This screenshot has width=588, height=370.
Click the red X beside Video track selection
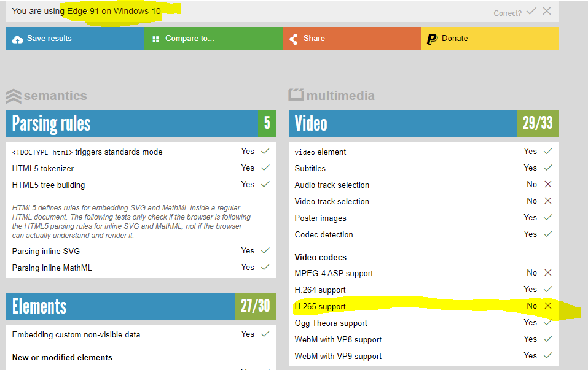[548, 201]
